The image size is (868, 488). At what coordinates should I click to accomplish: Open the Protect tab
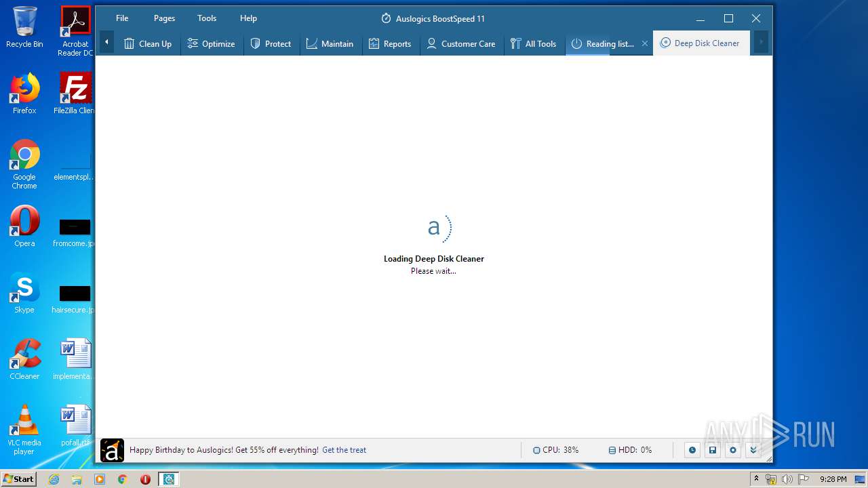pyautogui.click(x=271, y=43)
